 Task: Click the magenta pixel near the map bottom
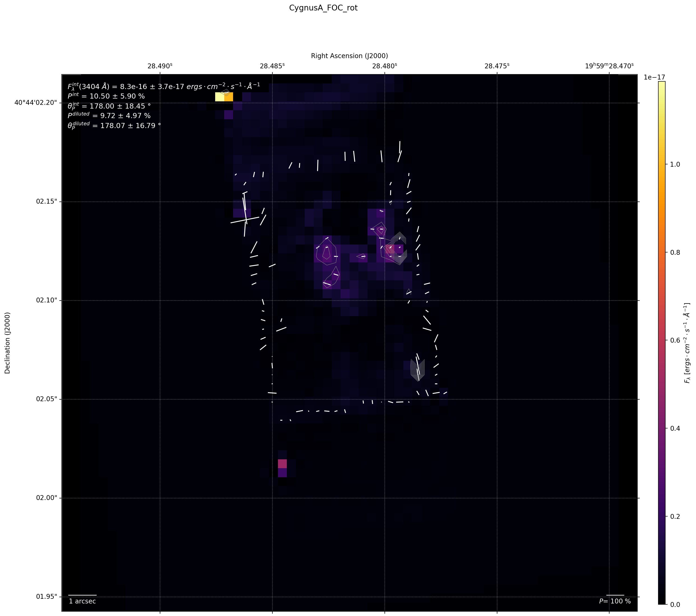282,464
